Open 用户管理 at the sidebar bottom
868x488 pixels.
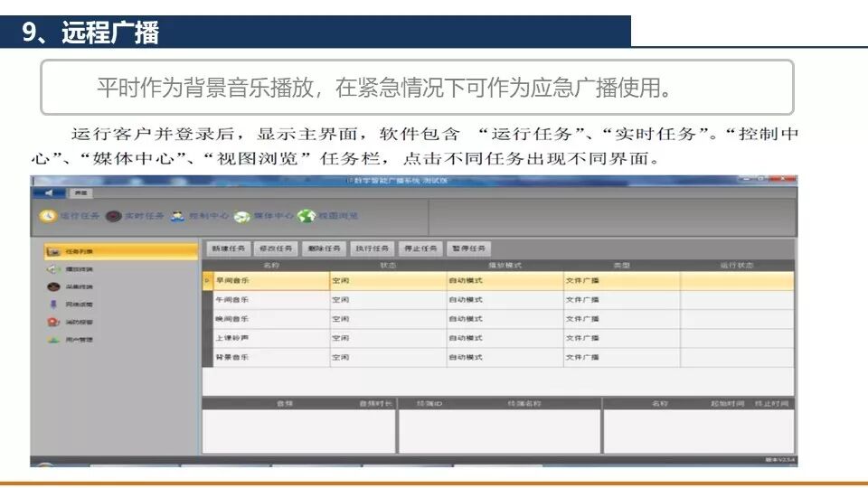click(71, 340)
